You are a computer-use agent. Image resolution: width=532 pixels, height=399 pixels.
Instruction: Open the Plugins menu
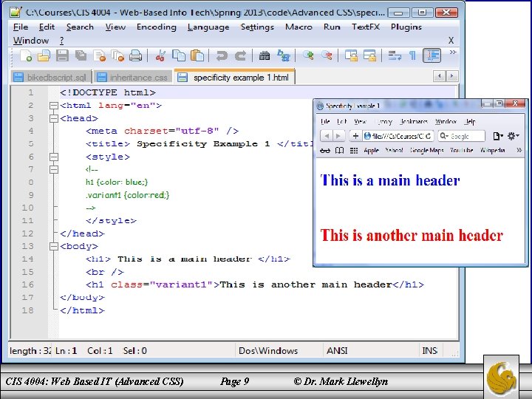point(406,27)
